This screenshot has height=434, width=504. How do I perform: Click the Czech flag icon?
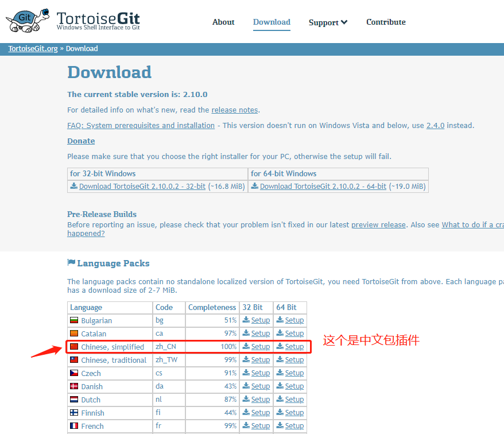point(75,373)
